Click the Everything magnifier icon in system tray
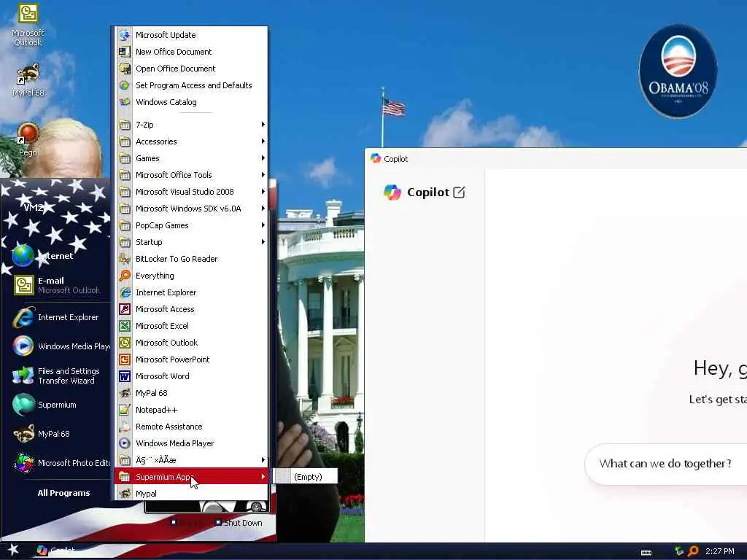The image size is (747, 560). [693, 551]
